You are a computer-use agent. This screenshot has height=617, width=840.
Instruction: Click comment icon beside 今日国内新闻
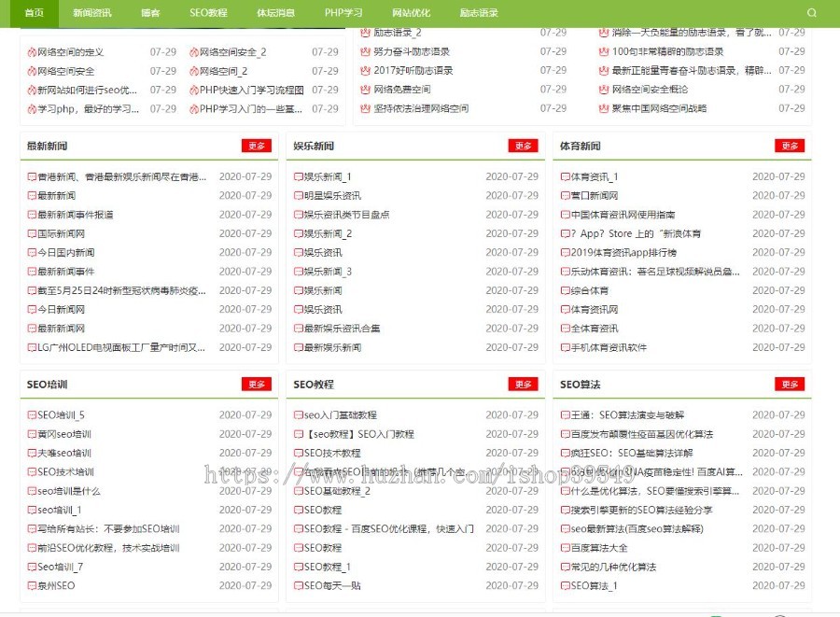(32, 253)
